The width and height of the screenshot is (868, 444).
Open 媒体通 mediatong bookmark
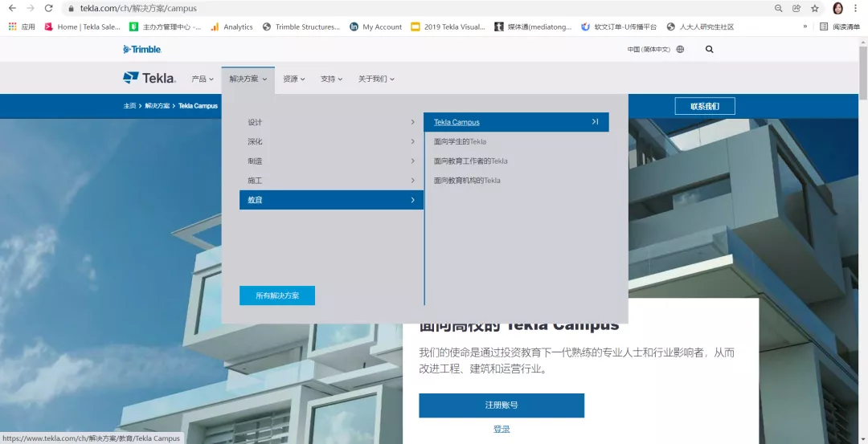coord(533,26)
